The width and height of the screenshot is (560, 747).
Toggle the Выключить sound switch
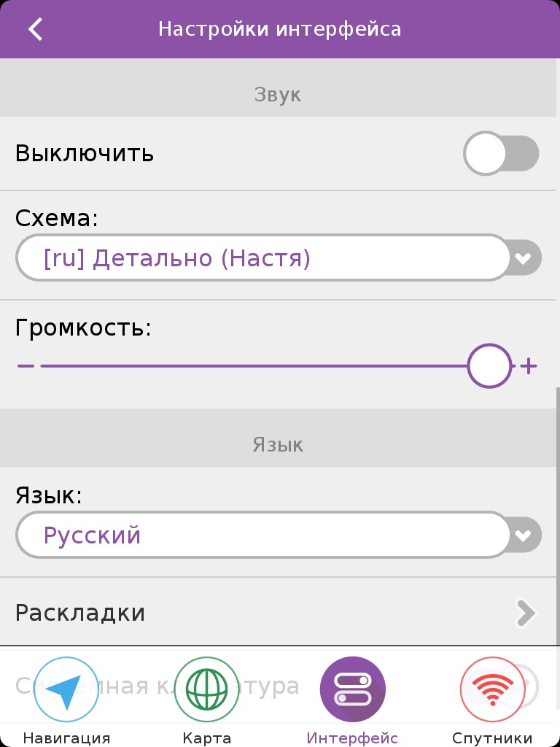pos(501,154)
